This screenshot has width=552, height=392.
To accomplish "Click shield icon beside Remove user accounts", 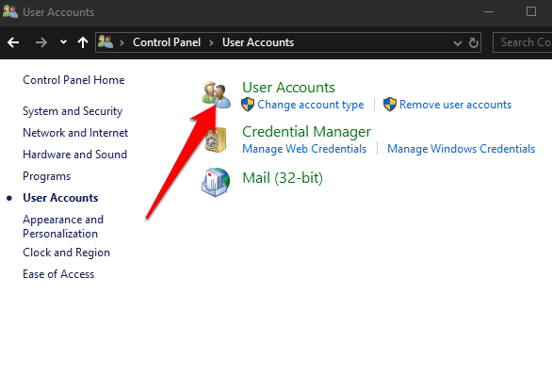I will (x=390, y=105).
